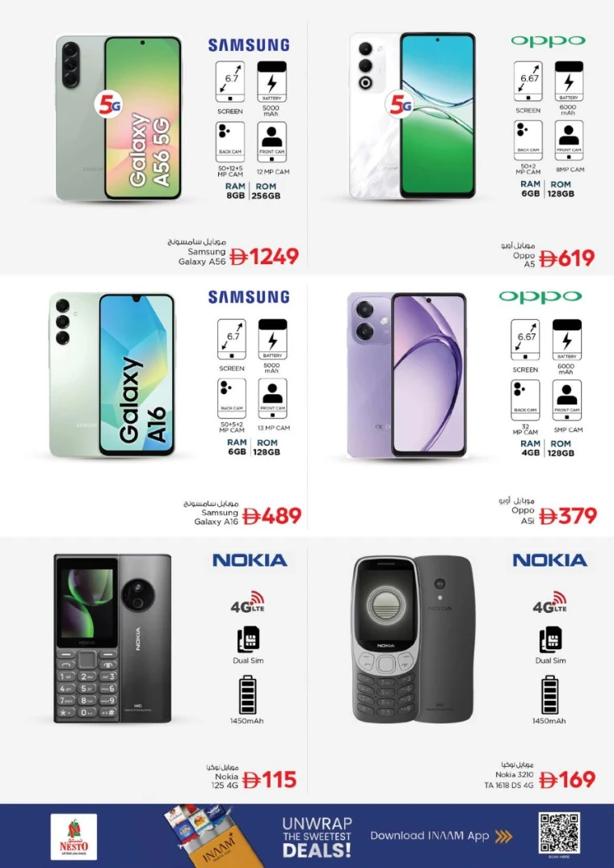
Task: Click the Nokia 125 4G LTE icon
Action: [248, 602]
